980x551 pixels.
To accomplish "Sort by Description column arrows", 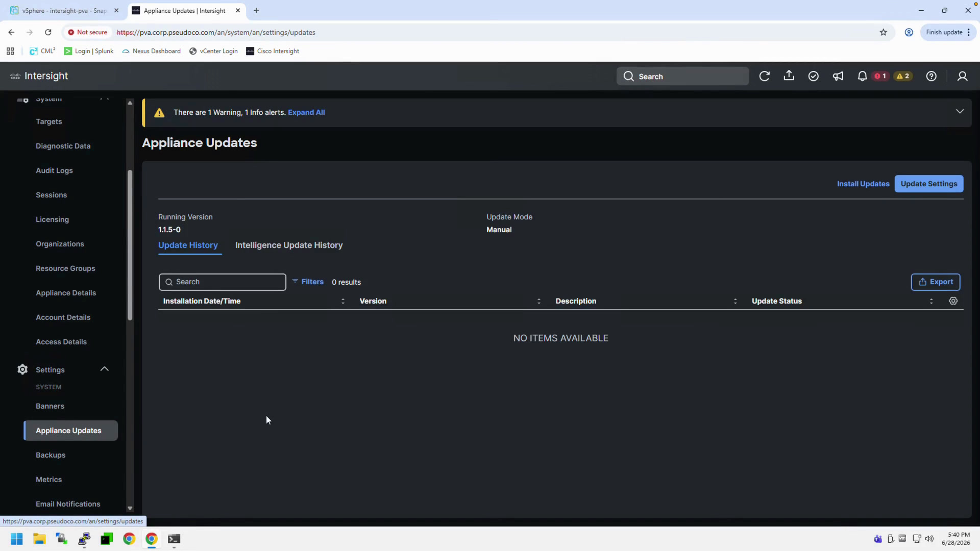I will (x=735, y=301).
